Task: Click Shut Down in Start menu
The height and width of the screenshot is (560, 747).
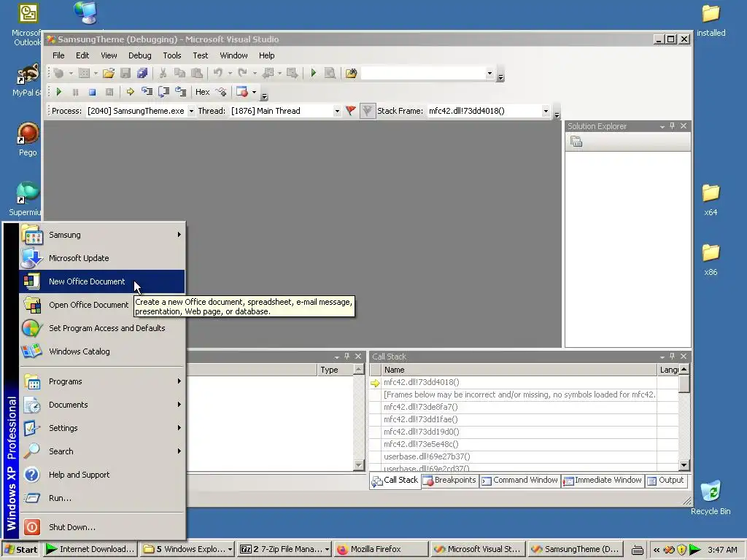Action: pyautogui.click(x=101, y=527)
